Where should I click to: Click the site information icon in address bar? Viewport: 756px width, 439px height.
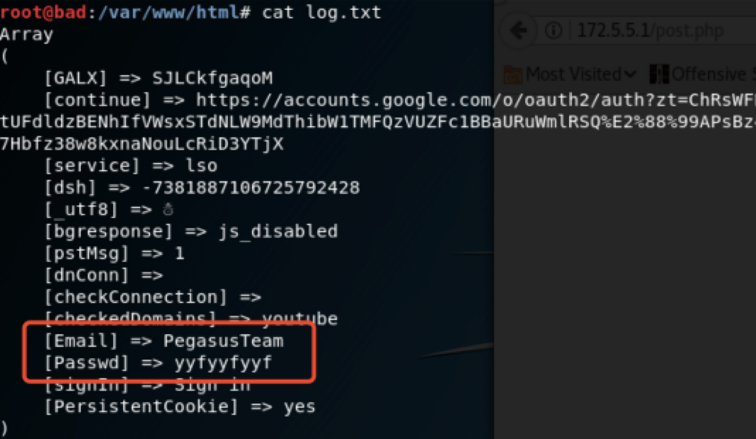pos(553,30)
